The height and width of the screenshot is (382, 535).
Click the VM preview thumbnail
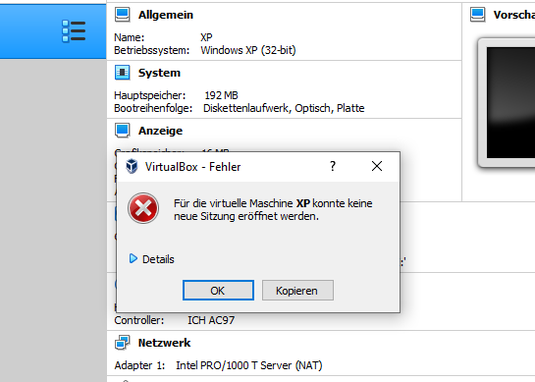tap(506, 102)
